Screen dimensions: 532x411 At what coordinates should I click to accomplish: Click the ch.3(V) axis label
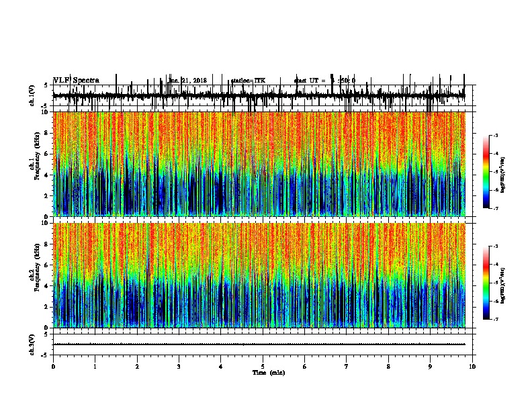pyautogui.click(x=32, y=345)
